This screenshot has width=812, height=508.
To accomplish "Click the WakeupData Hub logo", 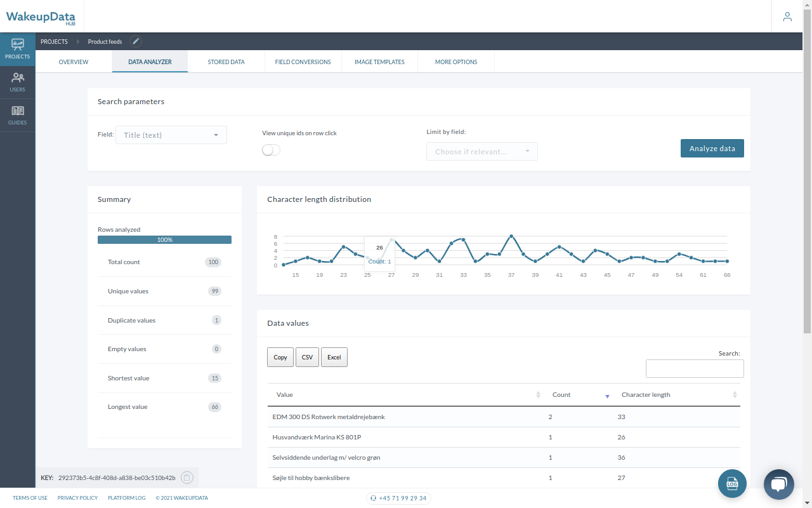I will tap(40, 17).
